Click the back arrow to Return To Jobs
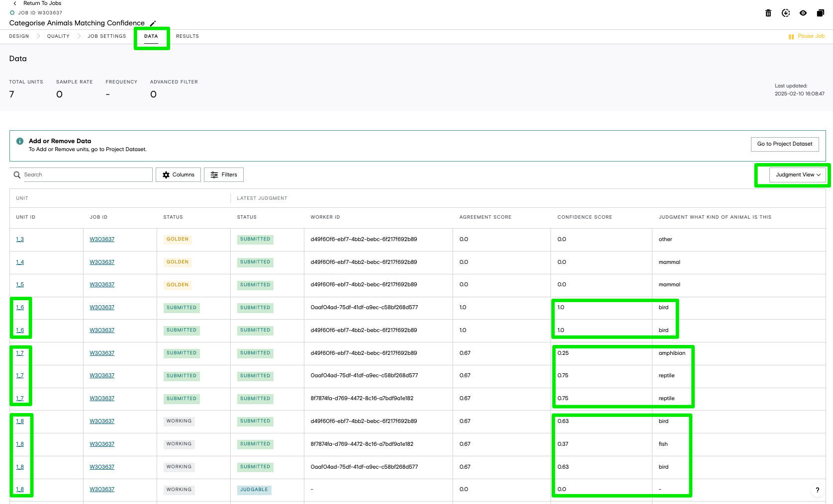Image resolution: width=833 pixels, height=504 pixels. tap(15, 3)
